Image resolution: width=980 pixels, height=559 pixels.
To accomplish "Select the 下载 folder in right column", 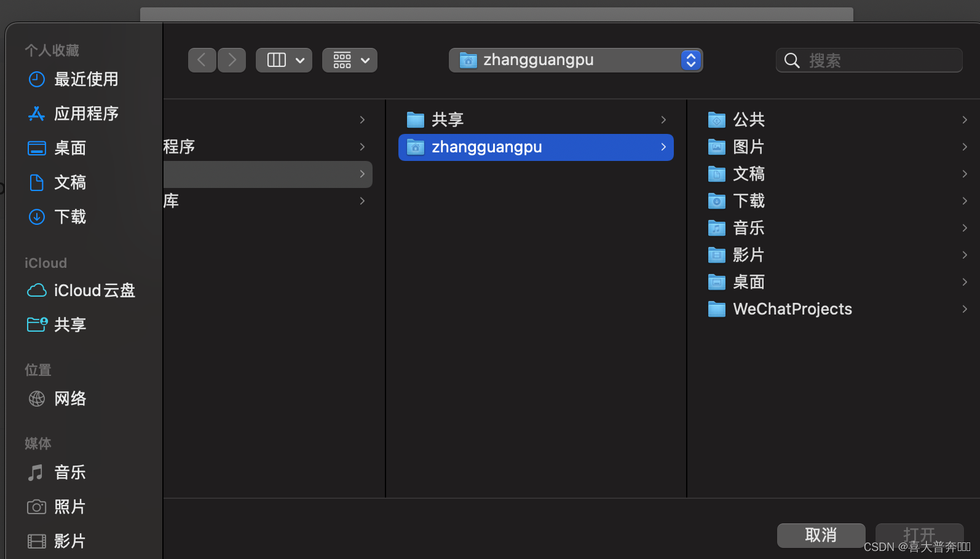I will click(x=748, y=201).
